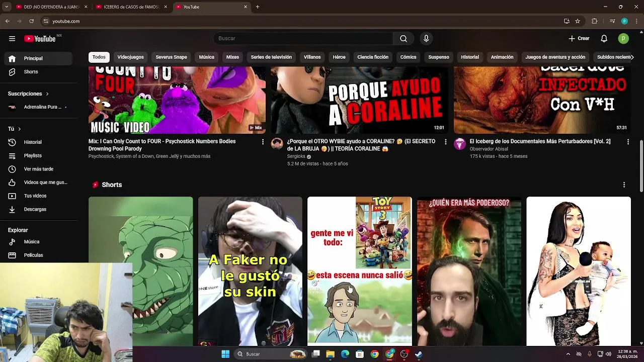This screenshot has height=362, width=644.
Task: Open the Sergioks channel name link
Action: coord(296,156)
